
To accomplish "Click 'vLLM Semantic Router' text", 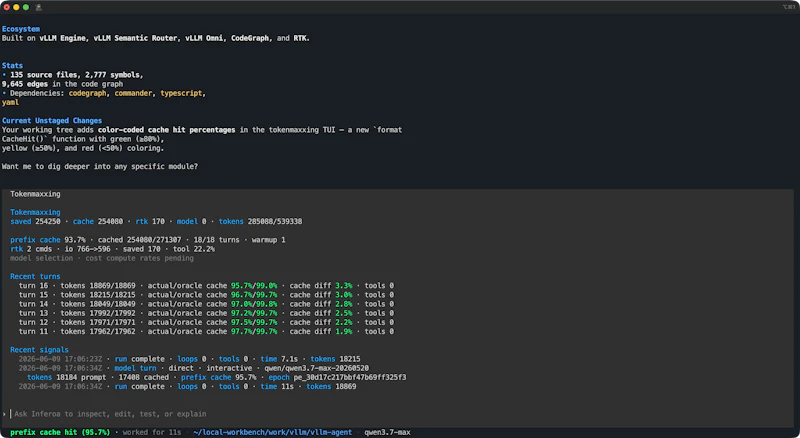I will click(x=135, y=38).
